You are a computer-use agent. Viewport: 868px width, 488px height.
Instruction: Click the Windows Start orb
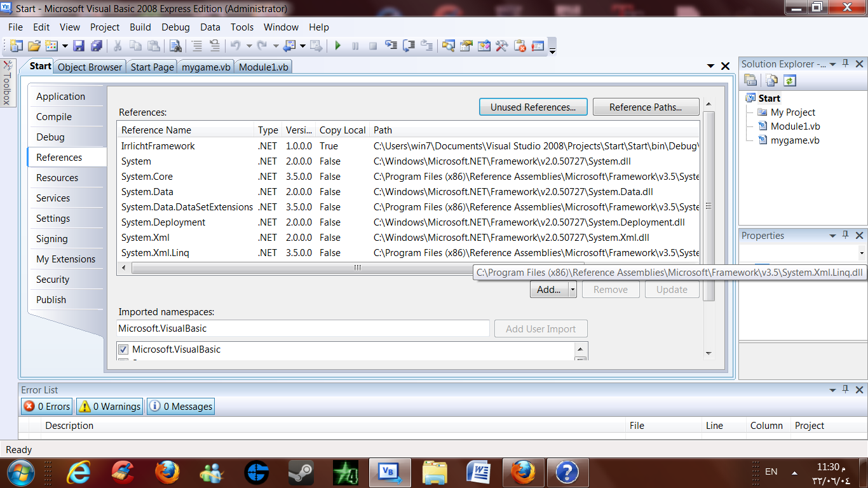coord(21,472)
